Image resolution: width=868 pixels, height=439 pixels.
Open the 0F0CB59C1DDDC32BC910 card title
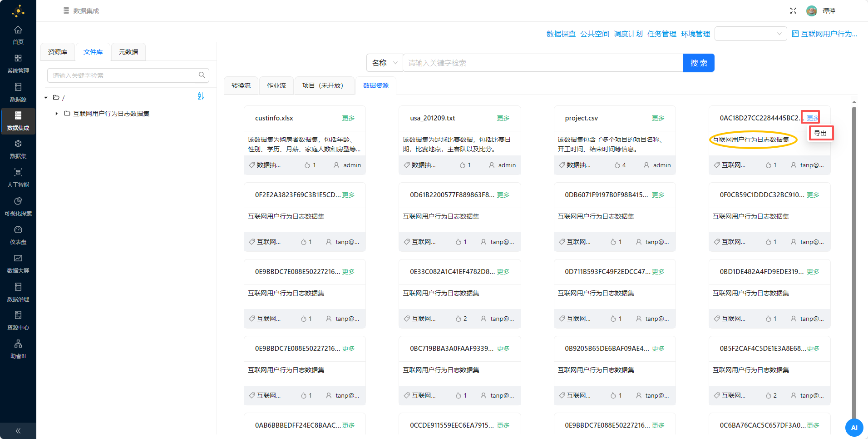[762, 195]
